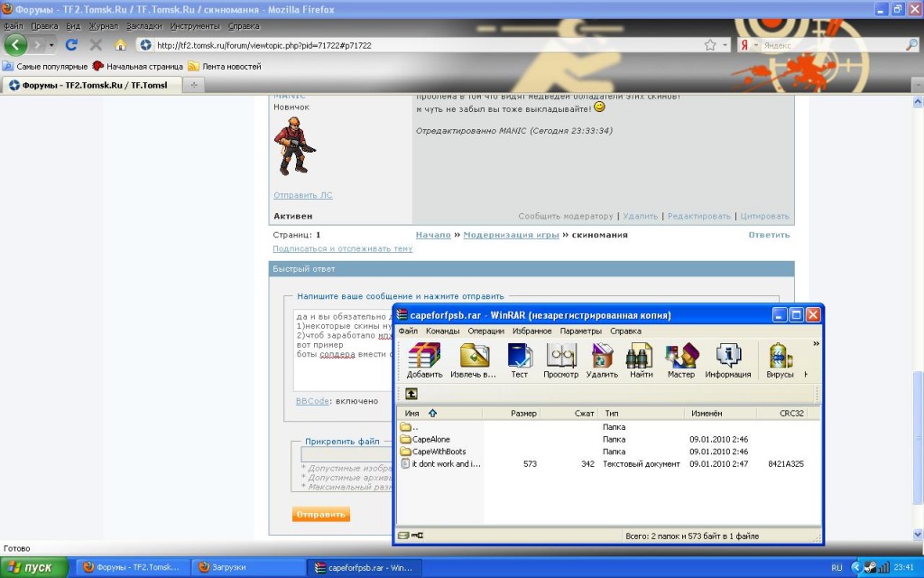Image resolution: width=924 pixels, height=578 pixels.
Task: Click into the quick reply message box
Action: click(343, 350)
